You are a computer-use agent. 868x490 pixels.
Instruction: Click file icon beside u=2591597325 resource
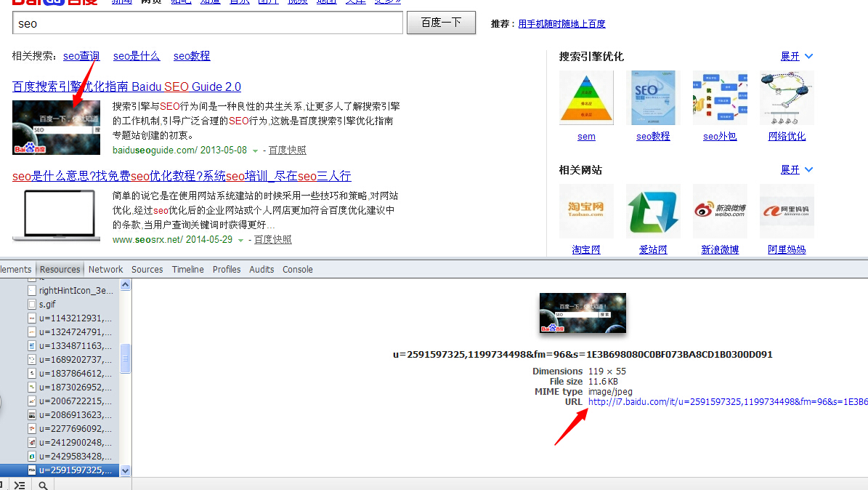[x=31, y=470]
